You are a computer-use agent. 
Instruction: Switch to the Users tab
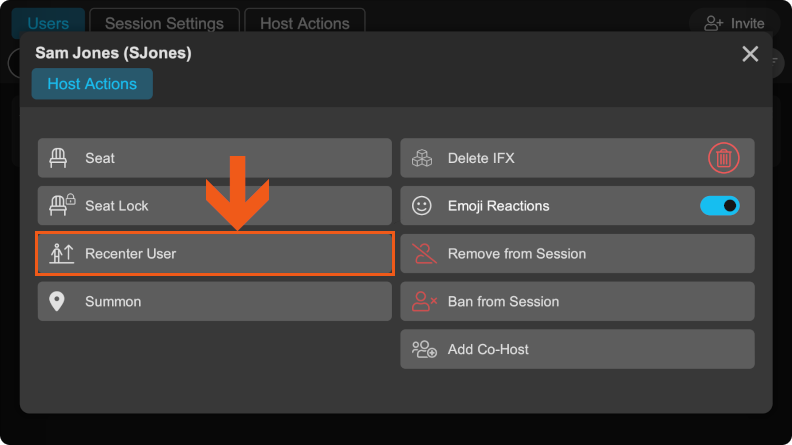48,23
